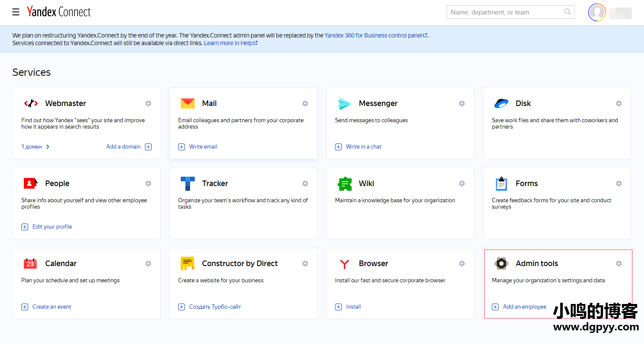Open the People service title

tap(57, 183)
